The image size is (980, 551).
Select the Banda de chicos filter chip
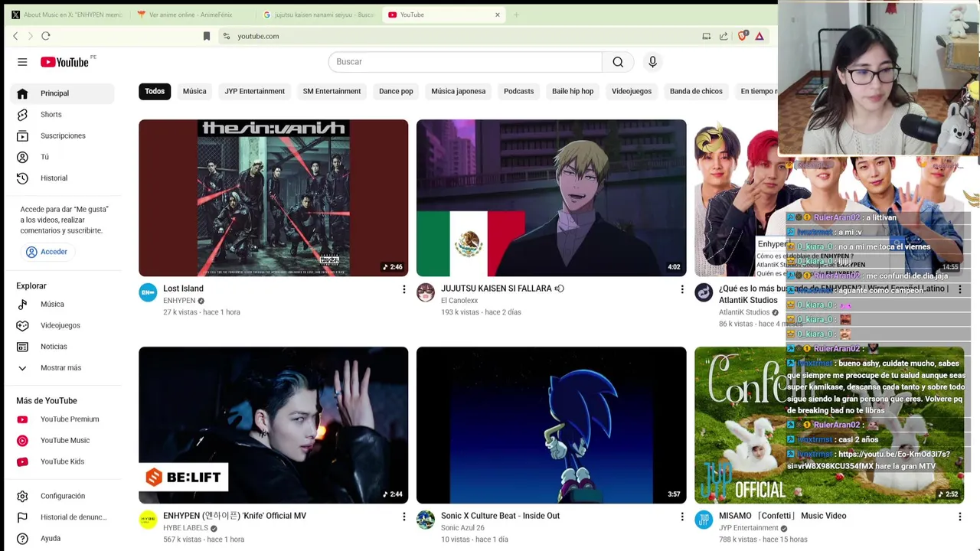coord(696,91)
